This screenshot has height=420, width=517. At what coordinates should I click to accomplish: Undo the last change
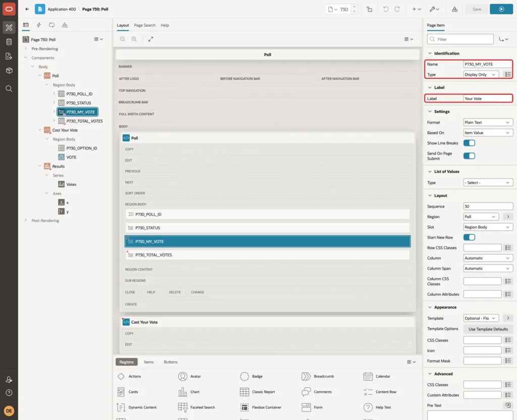pyautogui.click(x=385, y=9)
